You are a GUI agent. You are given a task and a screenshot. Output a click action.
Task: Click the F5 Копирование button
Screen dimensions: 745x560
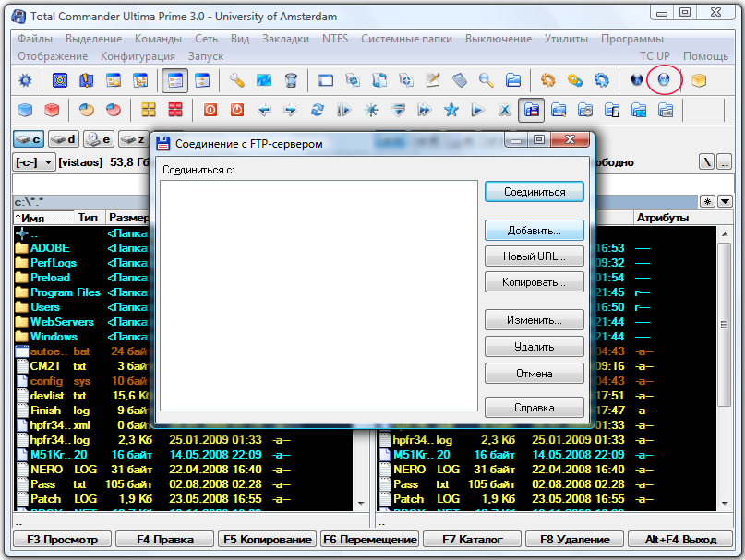268,540
